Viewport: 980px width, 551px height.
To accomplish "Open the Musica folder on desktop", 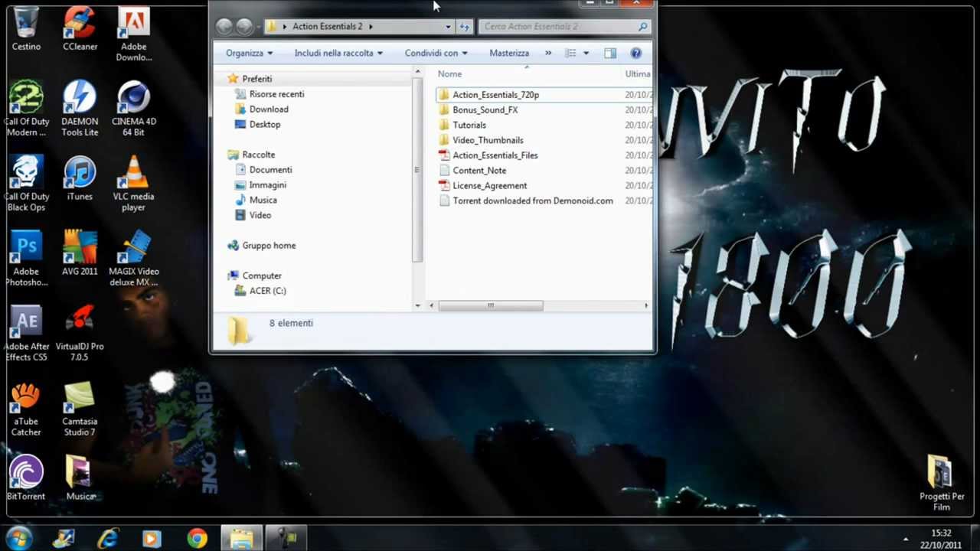I will point(80,478).
